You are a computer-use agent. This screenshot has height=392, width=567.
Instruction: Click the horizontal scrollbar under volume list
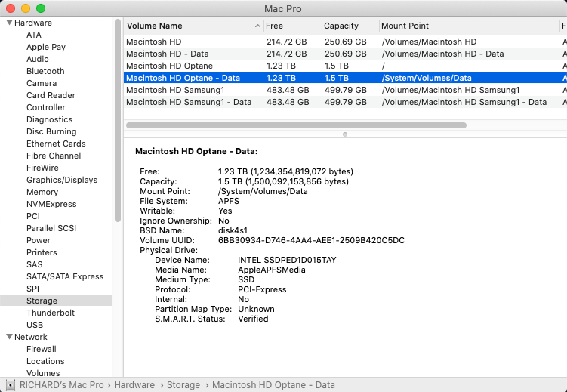tap(296, 125)
